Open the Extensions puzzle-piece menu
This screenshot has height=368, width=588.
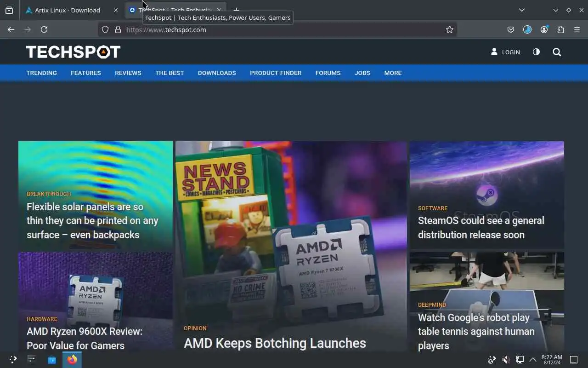tap(560, 29)
